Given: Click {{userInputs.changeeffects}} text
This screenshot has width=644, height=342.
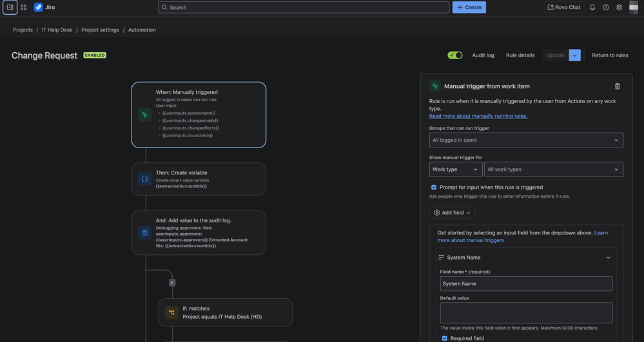Looking at the screenshot, I should (x=191, y=128).
